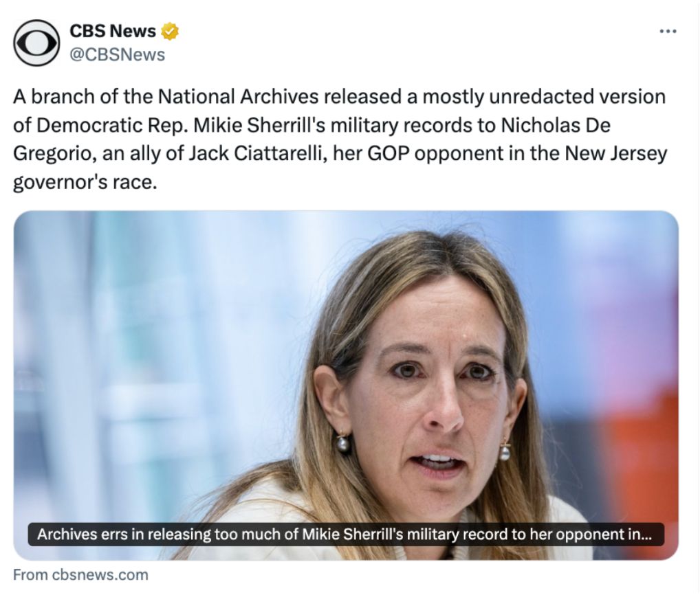Click the CBS eye logo avatar
This screenshot has width=700, height=595.
point(37,43)
